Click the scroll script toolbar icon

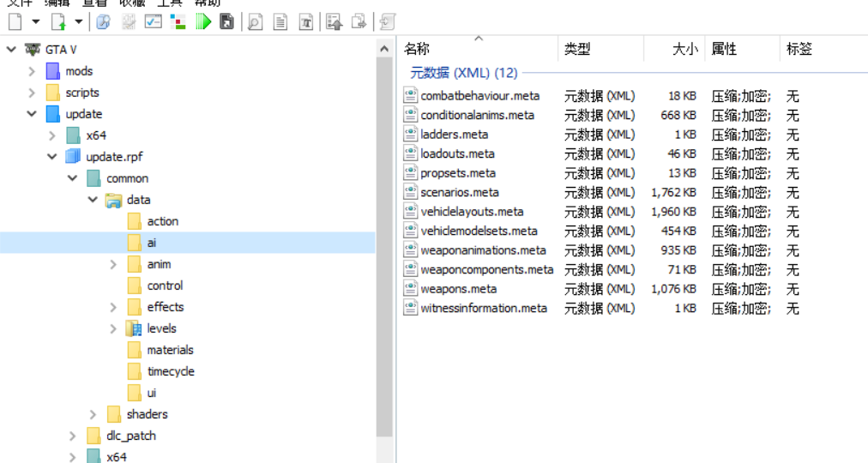coord(388,22)
